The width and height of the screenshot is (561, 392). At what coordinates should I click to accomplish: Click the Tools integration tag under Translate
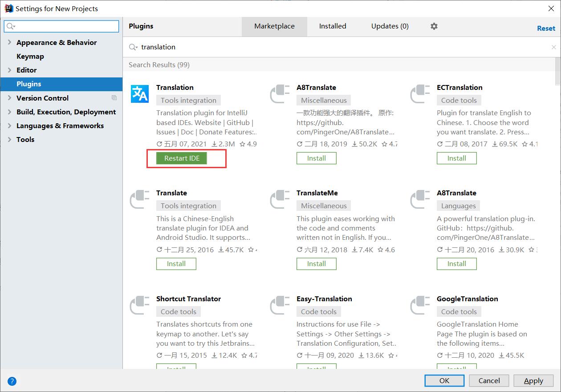click(189, 206)
